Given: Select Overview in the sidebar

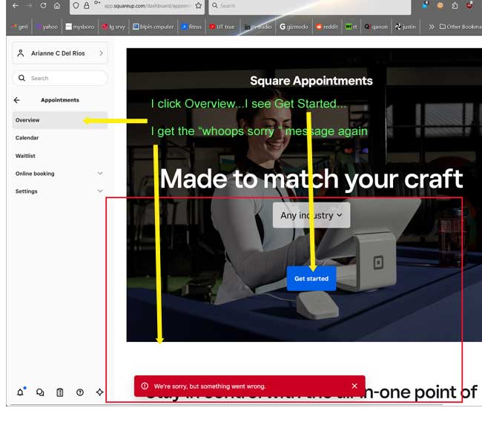Looking at the screenshot, I should 60,120.
